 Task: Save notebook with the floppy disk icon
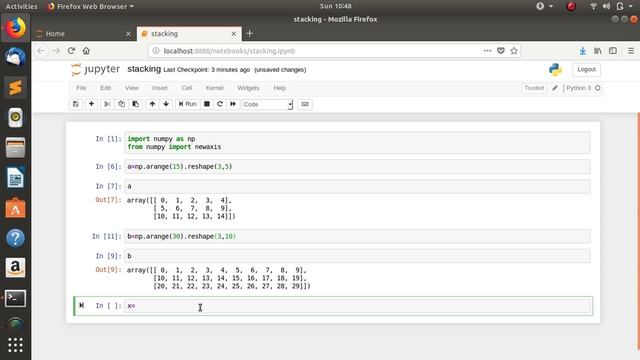pos(76,104)
